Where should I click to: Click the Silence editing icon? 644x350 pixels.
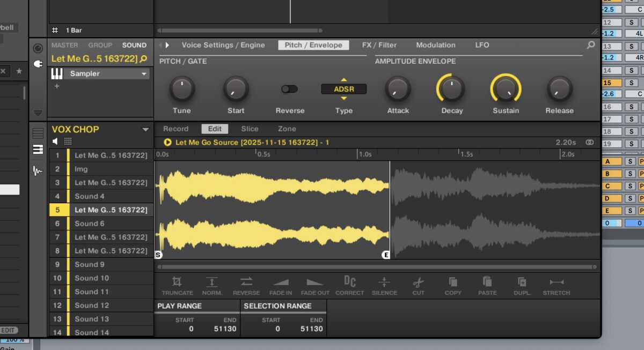384,285
